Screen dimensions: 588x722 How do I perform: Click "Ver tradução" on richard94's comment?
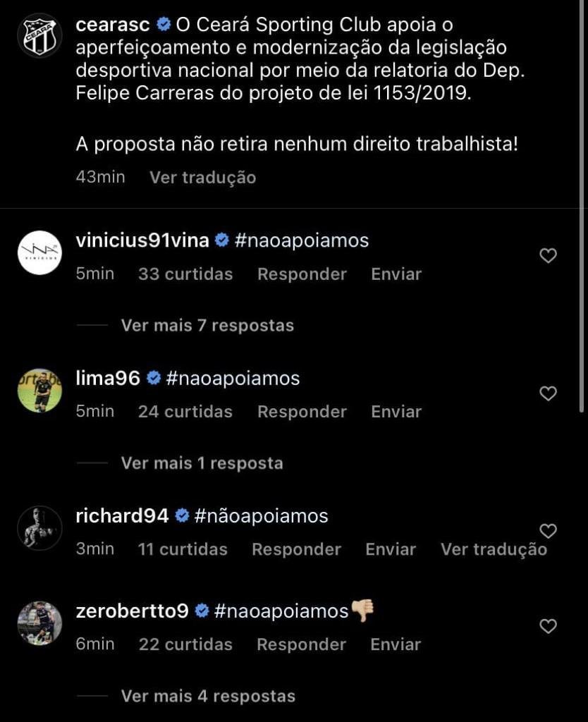click(x=494, y=549)
